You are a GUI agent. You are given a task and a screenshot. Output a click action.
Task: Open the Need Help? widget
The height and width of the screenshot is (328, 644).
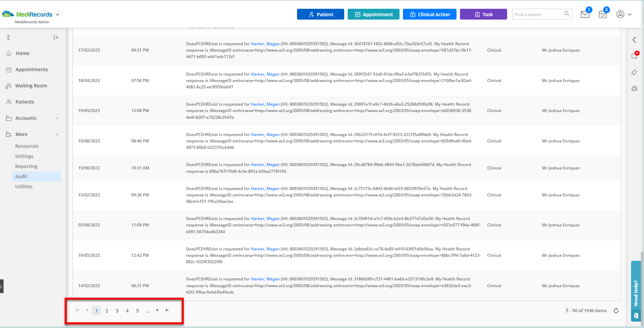[636, 291]
